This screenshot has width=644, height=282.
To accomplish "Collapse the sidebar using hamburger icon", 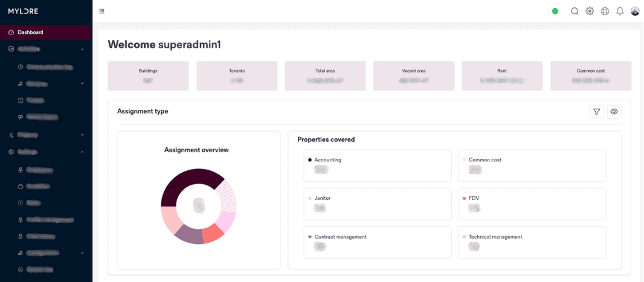I will 101,11.
